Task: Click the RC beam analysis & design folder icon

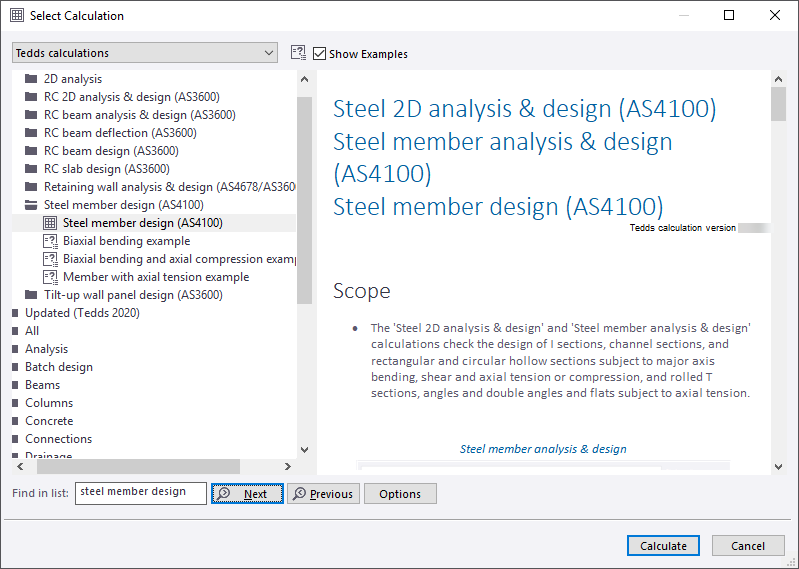Action: point(31,115)
